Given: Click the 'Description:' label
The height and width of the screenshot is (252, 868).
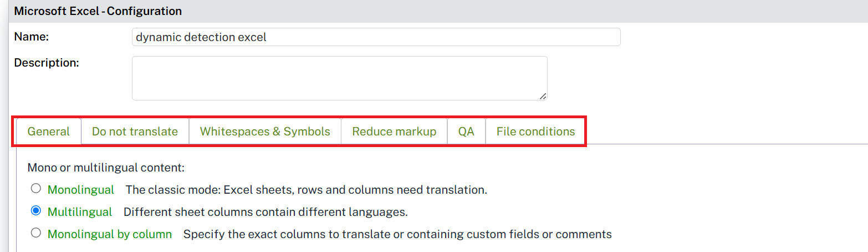Looking at the screenshot, I should pyautogui.click(x=47, y=63).
